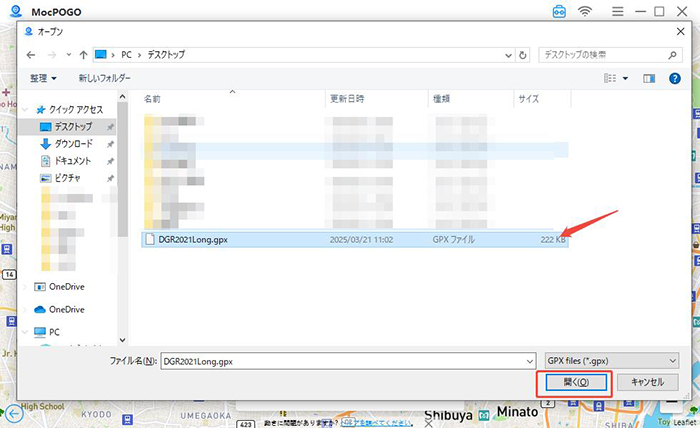
Task: Open the view options dropdown arrow
Action: point(625,79)
